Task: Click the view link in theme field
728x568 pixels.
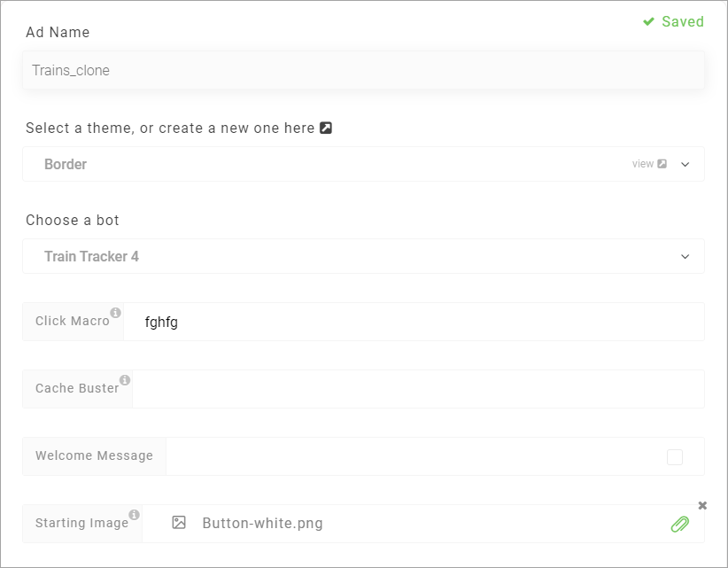Action: [643, 164]
